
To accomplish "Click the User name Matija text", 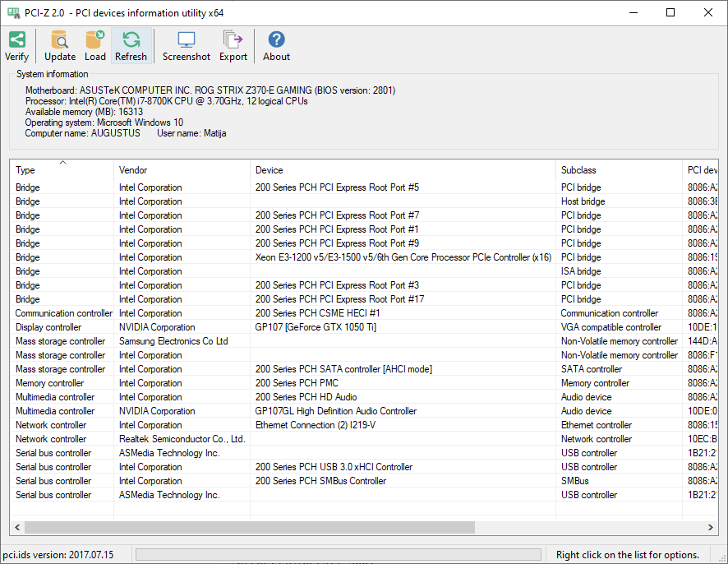I will [x=191, y=133].
